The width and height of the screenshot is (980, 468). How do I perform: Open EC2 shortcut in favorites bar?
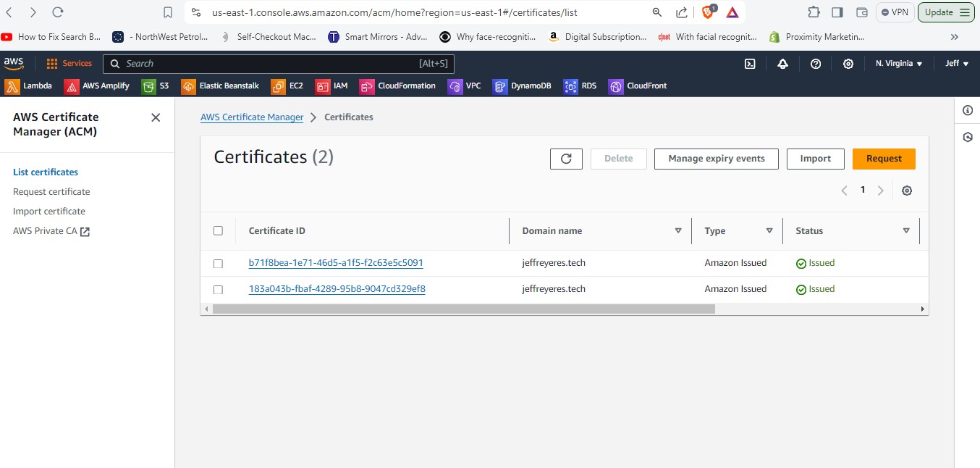[287, 86]
